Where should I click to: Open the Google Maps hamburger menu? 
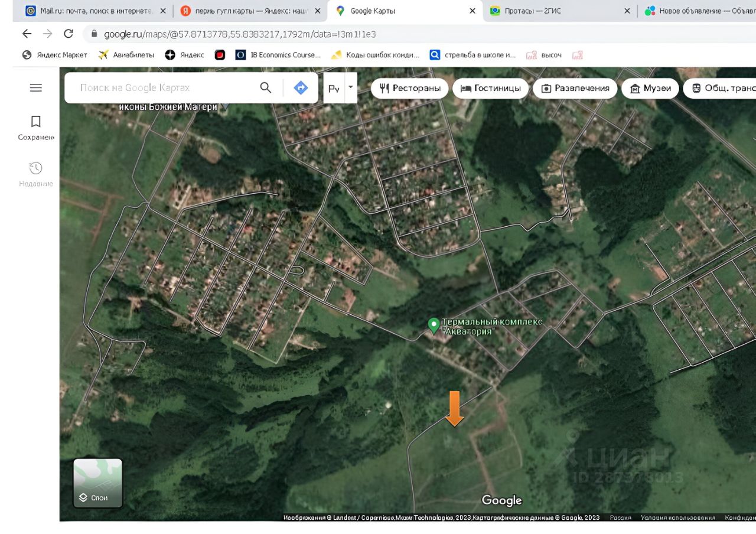click(36, 87)
